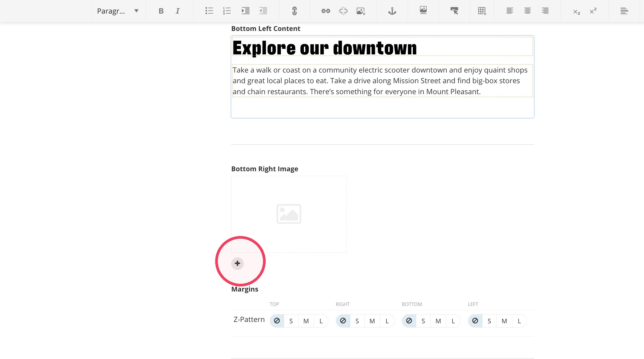Open the Paragraph format dropdown

[x=118, y=11]
